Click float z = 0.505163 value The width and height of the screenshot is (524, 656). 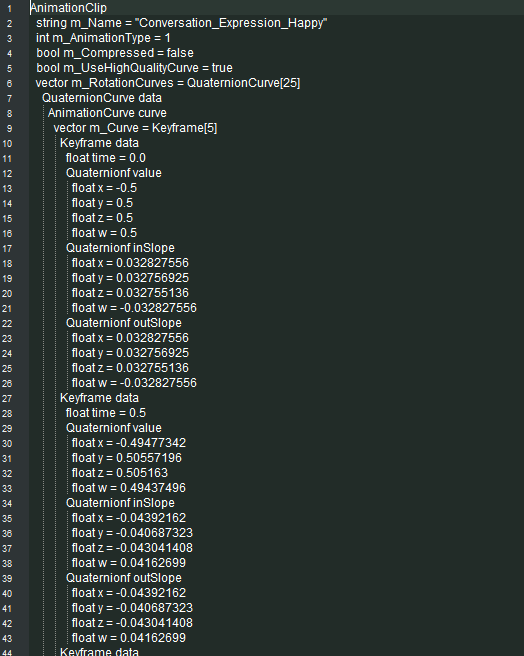[120, 473]
